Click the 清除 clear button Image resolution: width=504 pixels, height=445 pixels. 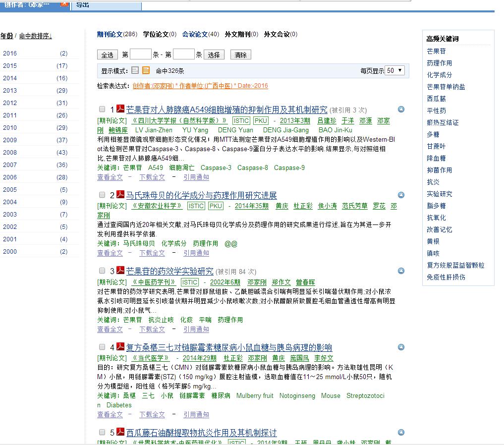click(240, 55)
